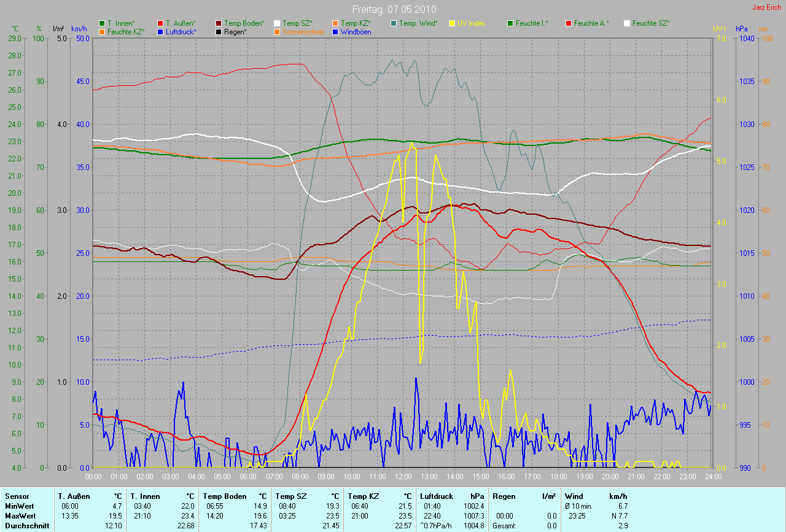This screenshot has height=532, width=786.
Task: Click the '18:00' time axis label
Action: pyautogui.click(x=559, y=476)
